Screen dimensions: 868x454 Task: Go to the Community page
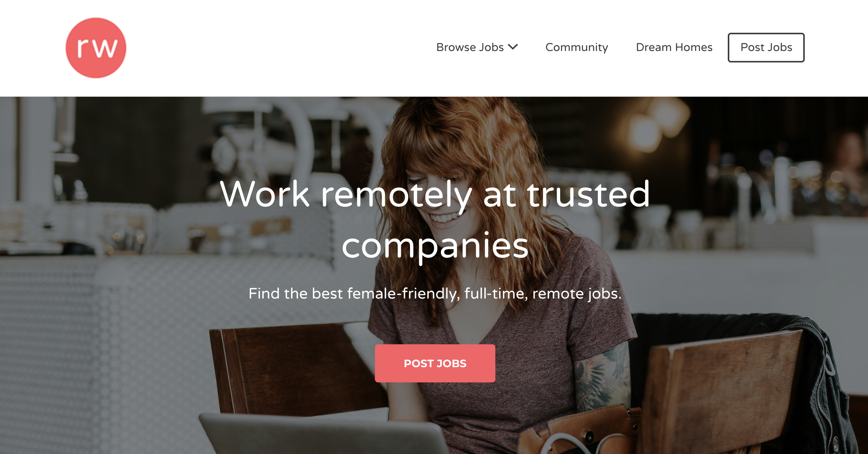[577, 47]
